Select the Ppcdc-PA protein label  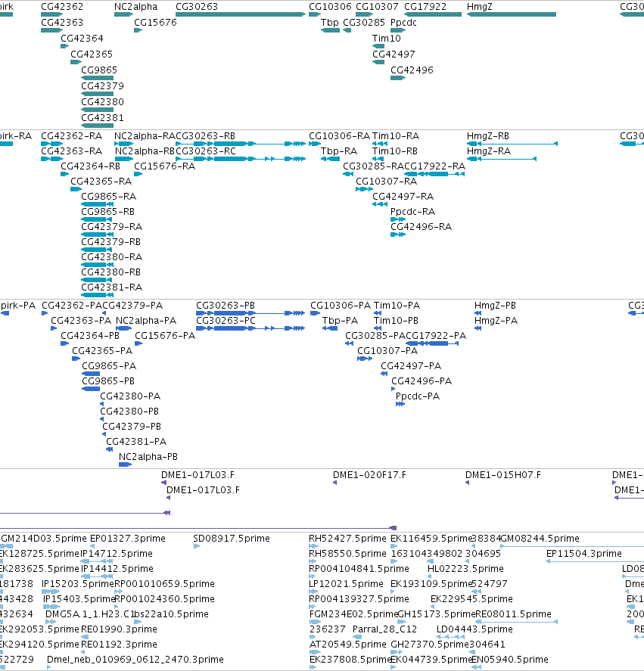tap(418, 396)
